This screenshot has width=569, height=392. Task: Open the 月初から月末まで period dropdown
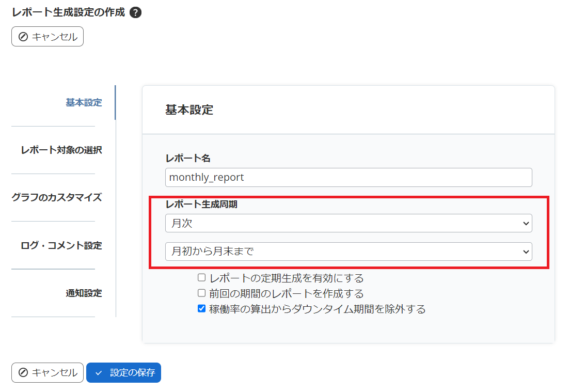pos(349,252)
